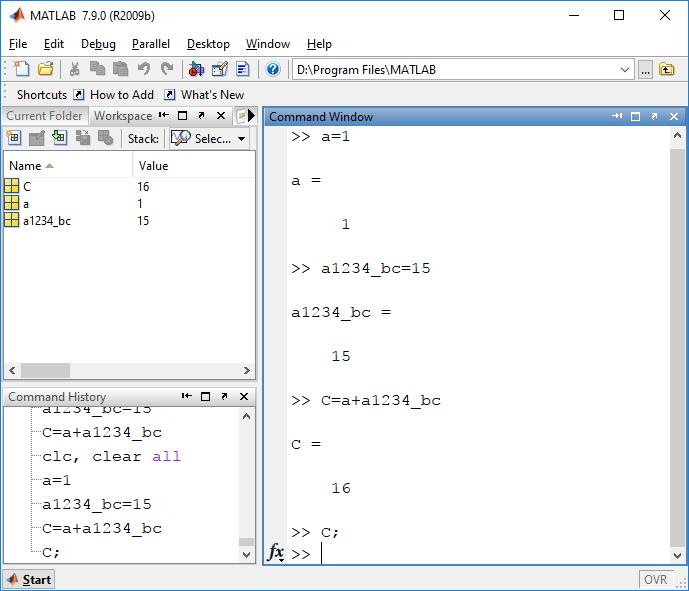The image size is (689, 591).
Task: Click the Redo arrow icon
Action: 167,69
